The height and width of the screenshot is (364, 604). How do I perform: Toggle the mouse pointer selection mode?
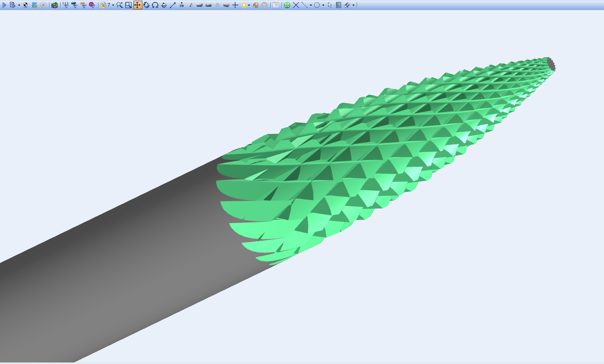pyautogui.click(x=330, y=5)
